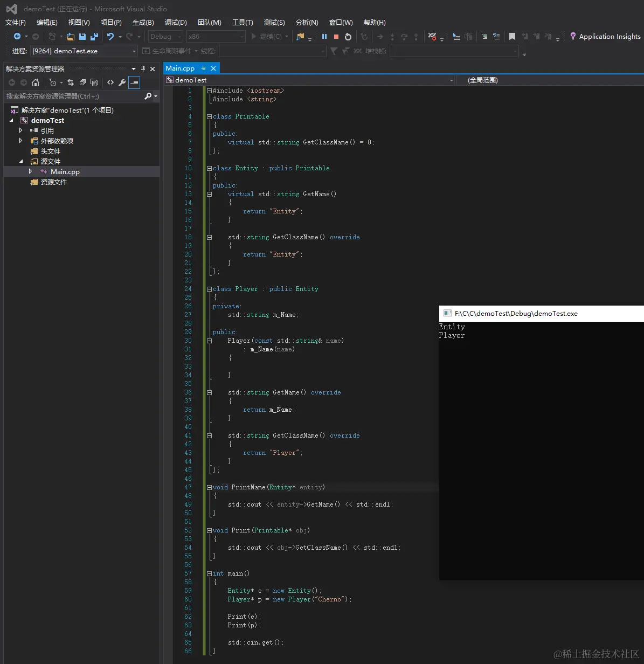This screenshot has height=664, width=644.
Task: Toggle the Preview Selected Items button
Action: (134, 82)
